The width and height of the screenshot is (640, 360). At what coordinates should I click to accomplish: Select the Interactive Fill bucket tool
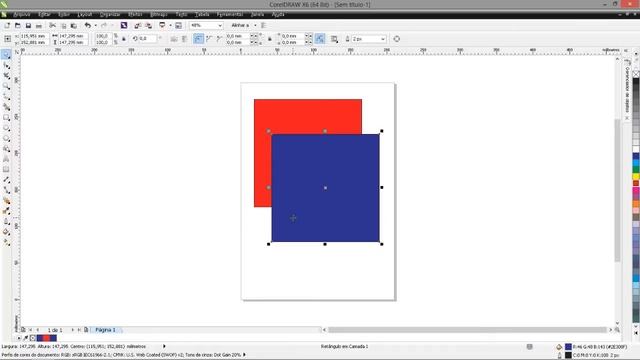(x=6, y=232)
